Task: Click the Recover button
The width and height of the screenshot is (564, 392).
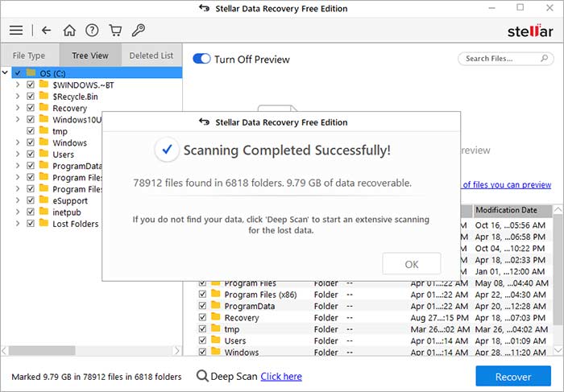Action: coord(513,376)
